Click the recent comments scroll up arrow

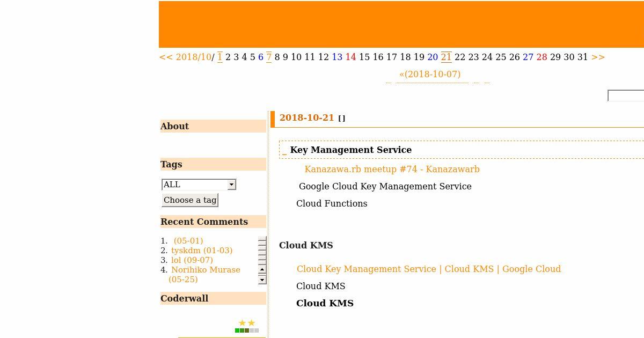262,269
